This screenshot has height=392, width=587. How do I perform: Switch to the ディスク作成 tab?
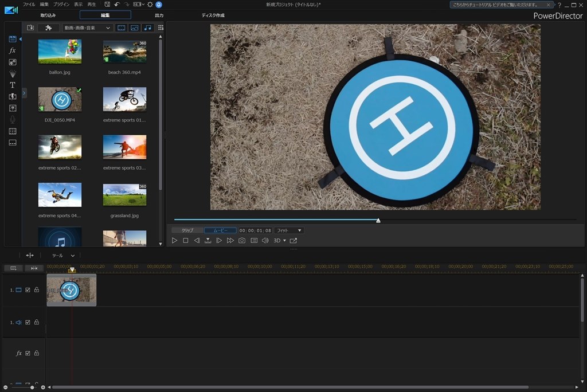[213, 15]
